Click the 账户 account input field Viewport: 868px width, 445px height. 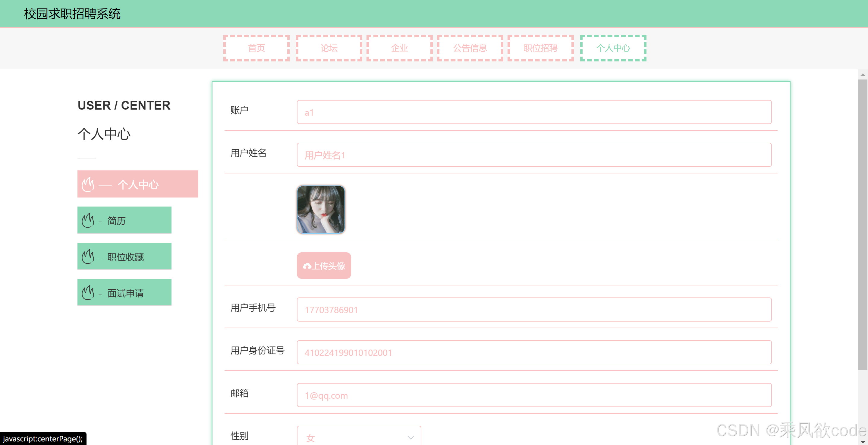click(x=534, y=112)
